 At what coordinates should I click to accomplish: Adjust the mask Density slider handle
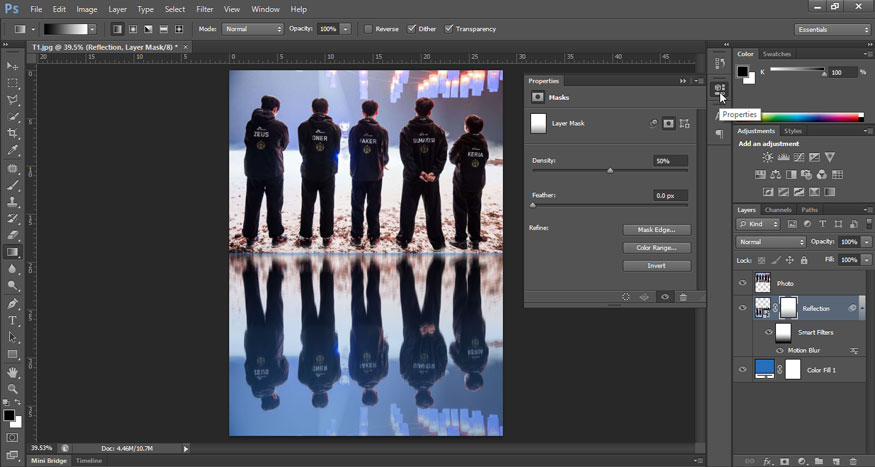click(x=610, y=170)
